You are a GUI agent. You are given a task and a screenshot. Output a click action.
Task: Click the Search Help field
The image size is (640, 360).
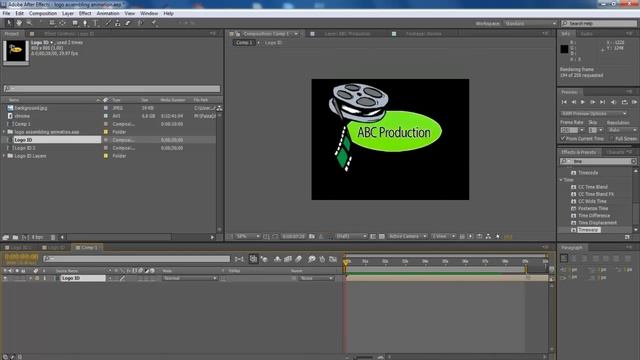click(598, 24)
